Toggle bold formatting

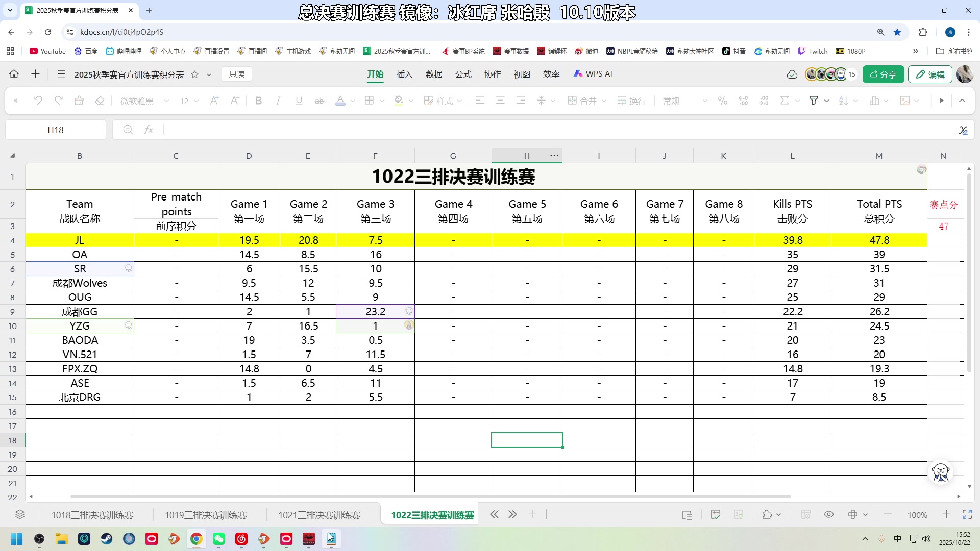[x=258, y=101]
